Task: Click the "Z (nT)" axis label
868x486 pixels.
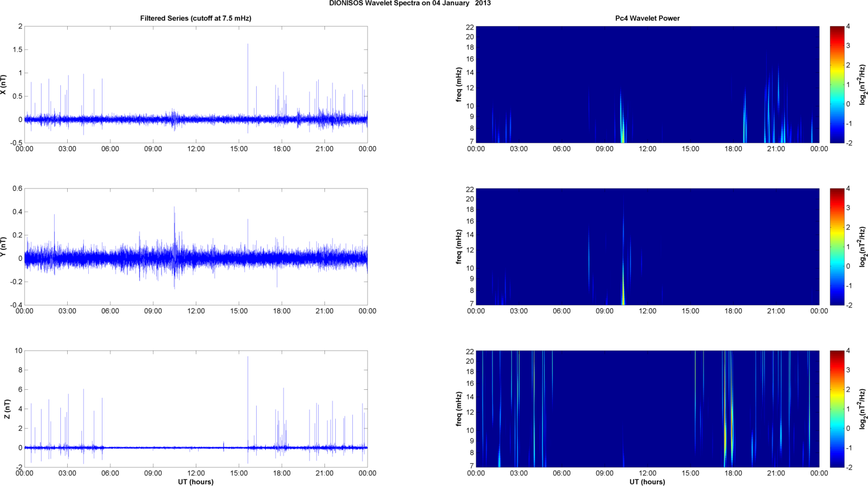Action: tap(7, 409)
